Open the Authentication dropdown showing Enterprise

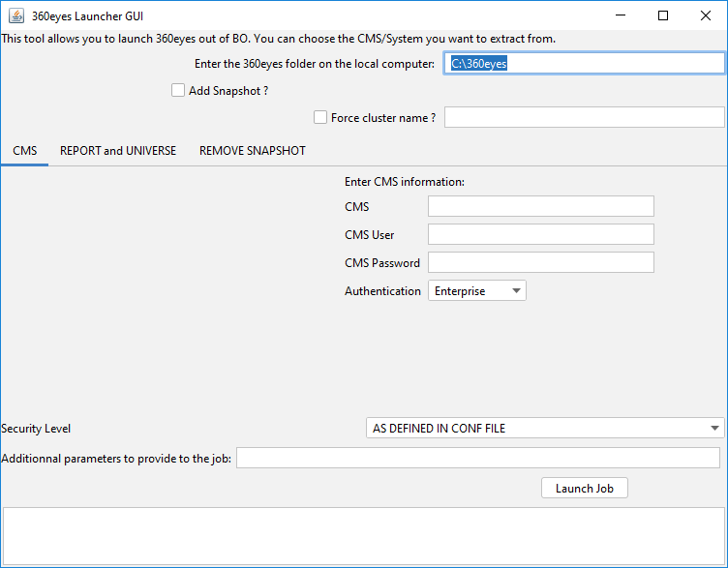(x=477, y=290)
